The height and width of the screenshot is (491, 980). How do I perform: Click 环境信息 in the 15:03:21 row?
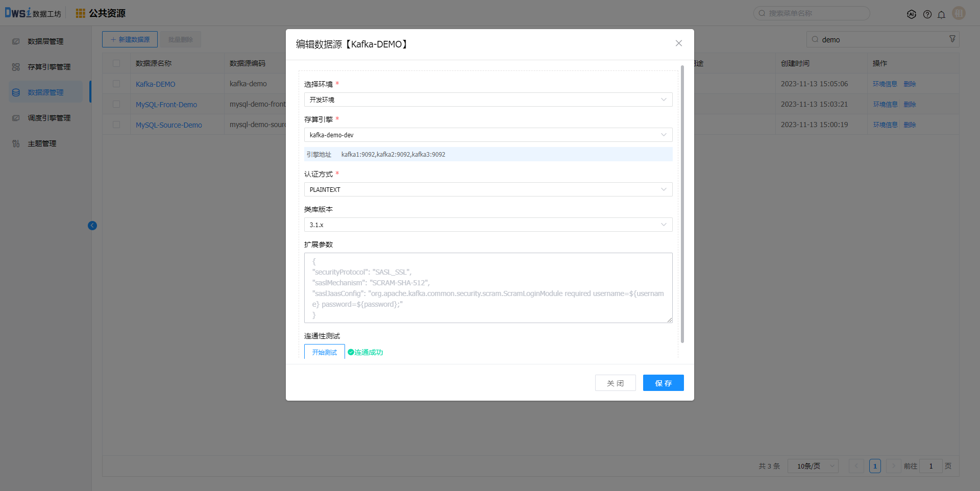(x=885, y=104)
